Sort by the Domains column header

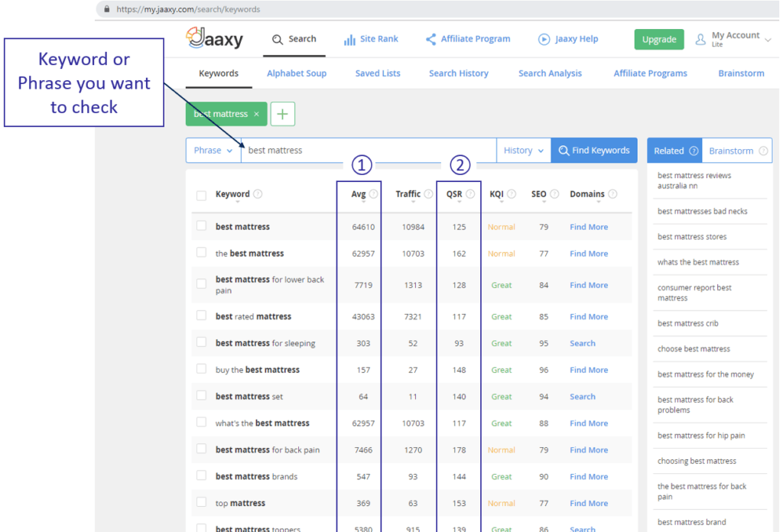pyautogui.click(x=587, y=194)
